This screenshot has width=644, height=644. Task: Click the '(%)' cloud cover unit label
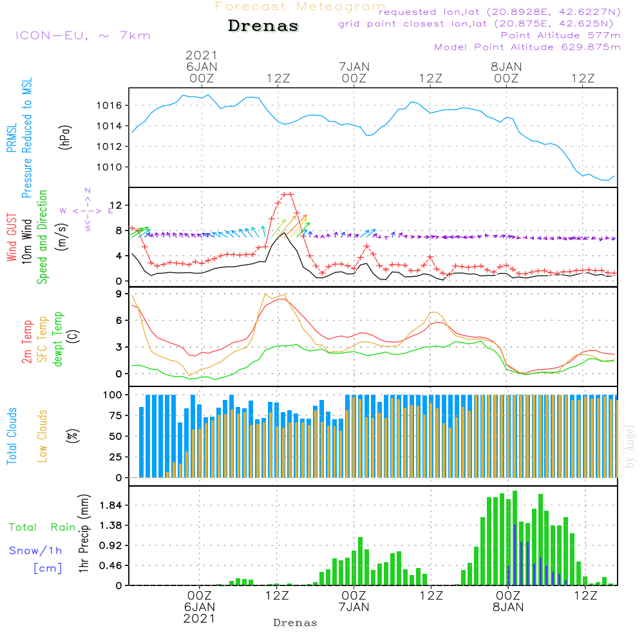point(72,435)
